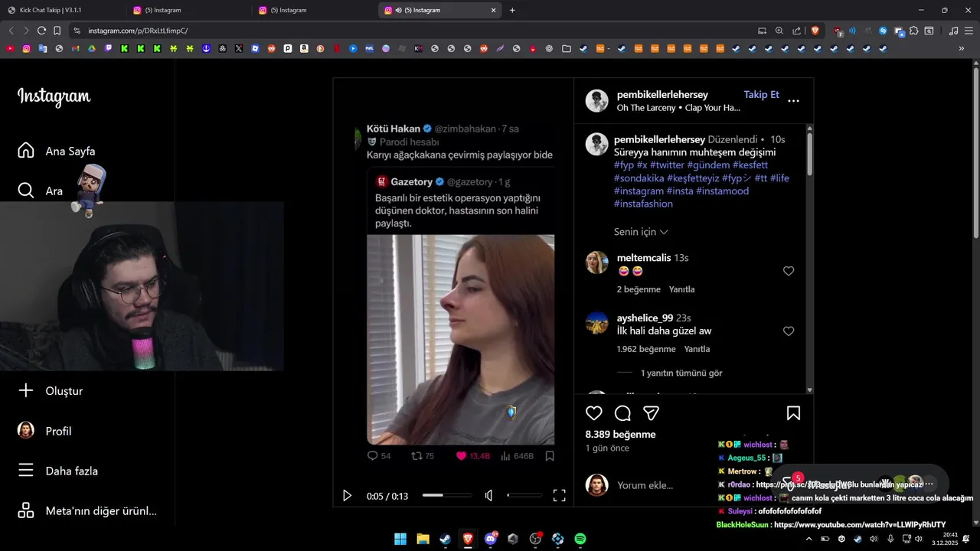Open the Oluştur create option
Screen dimensions: 980x551
point(51,391)
